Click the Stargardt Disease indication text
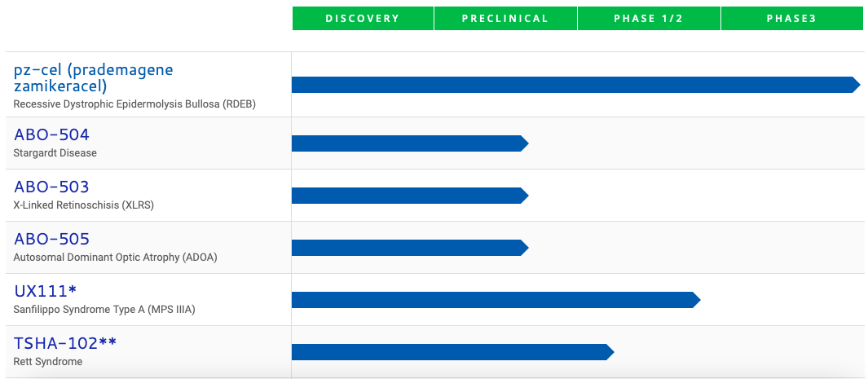The height and width of the screenshot is (379, 868). pyautogui.click(x=55, y=152)
